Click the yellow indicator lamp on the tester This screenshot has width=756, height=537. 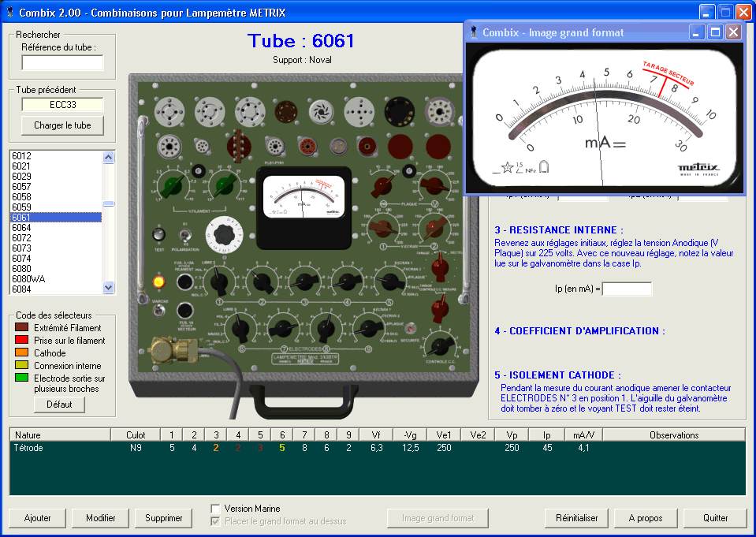point(158,281)
